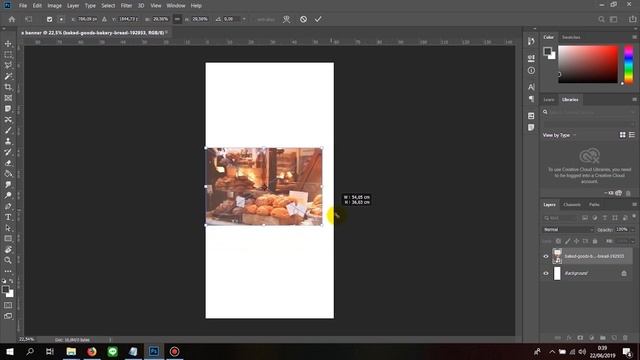Viewport: 640px width, 360px height.
Task: Select the Brush tool
Action: pos(8,131)
